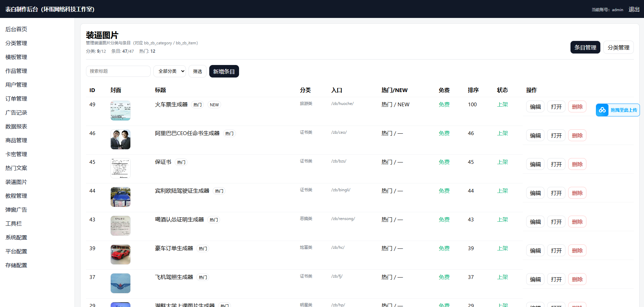
Task: Switch to the 条目管理 tab
Action: coord(585,47)
